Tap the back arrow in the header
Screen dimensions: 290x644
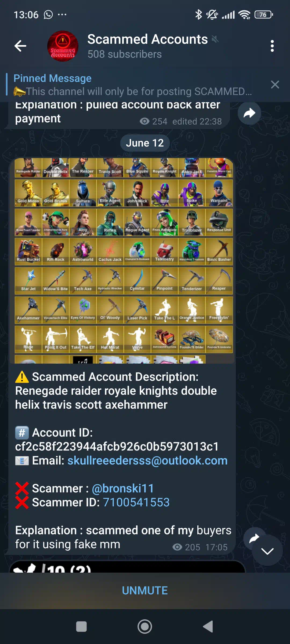pos(20,46)
